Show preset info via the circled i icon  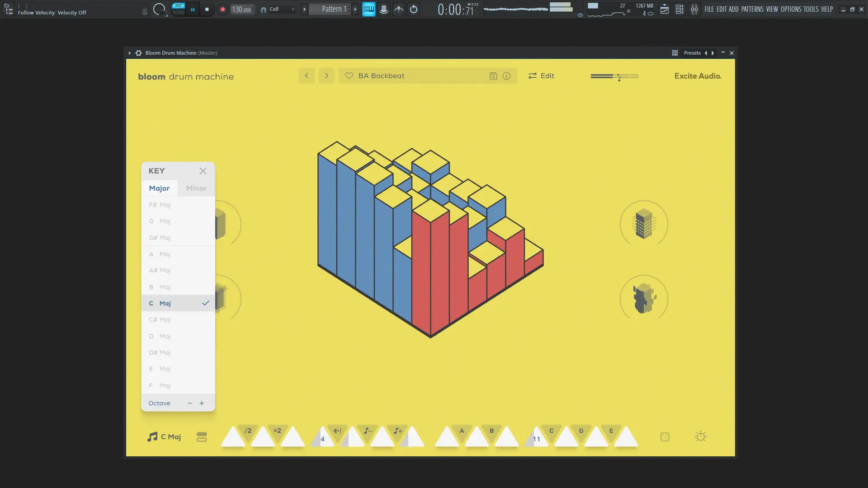(506, 76)
